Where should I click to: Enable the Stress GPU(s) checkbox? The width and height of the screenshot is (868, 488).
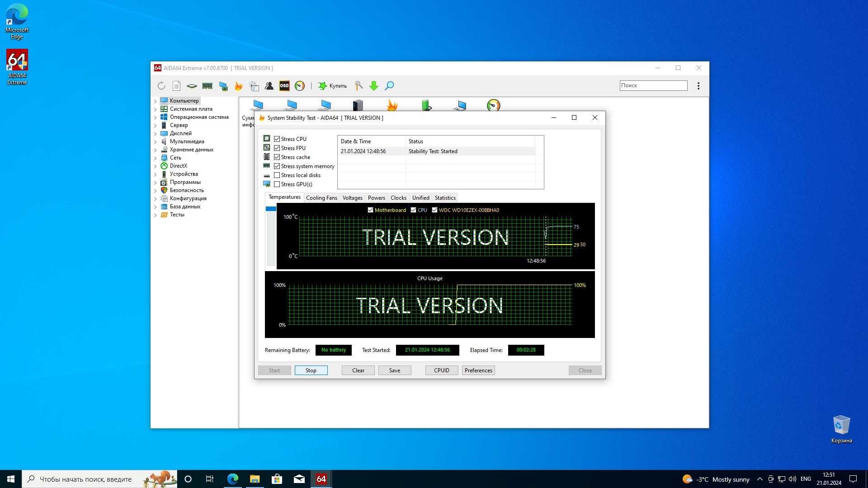pos(277,184)
